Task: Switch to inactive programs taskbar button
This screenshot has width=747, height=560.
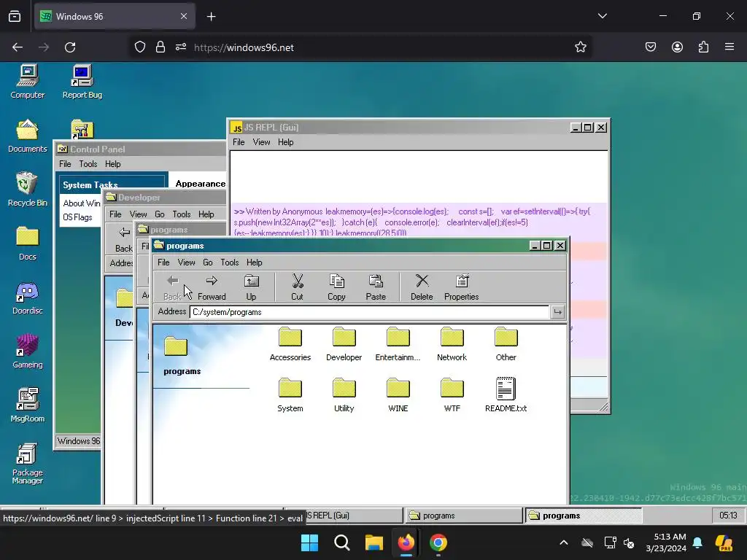Action: 464,516
